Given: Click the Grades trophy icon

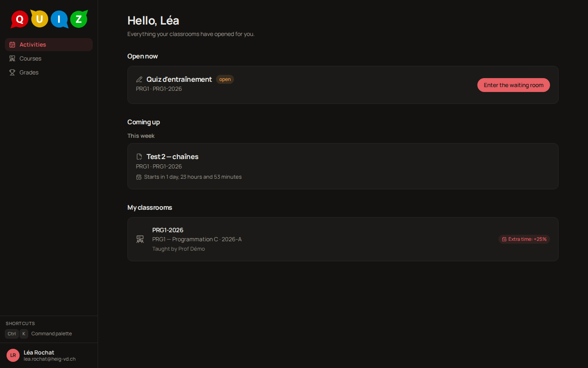Looking at the screenshot, I should [12, 72].
